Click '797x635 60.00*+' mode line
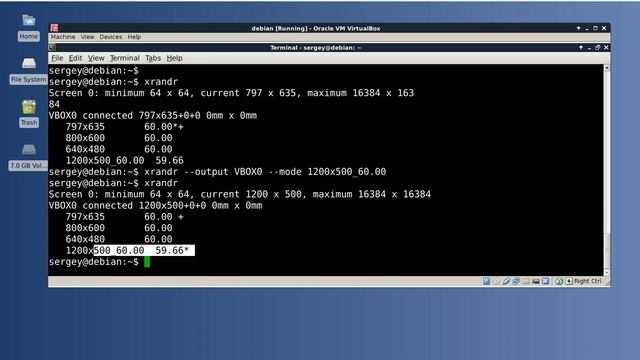This screenshot has height=360, width=640. pyautogui.click(x=124, y=127)
